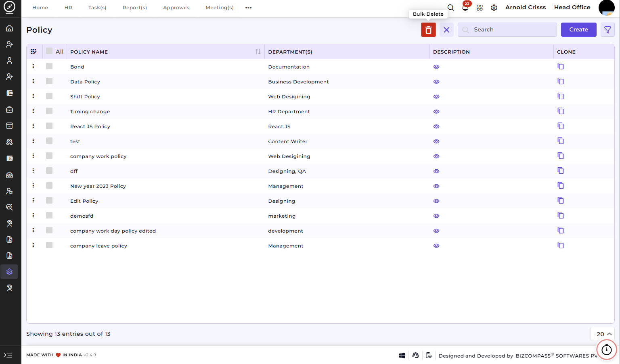Click the Business Development department cell
The height and width of the screenshot is (364, 620).
click(x=298, y=82)
